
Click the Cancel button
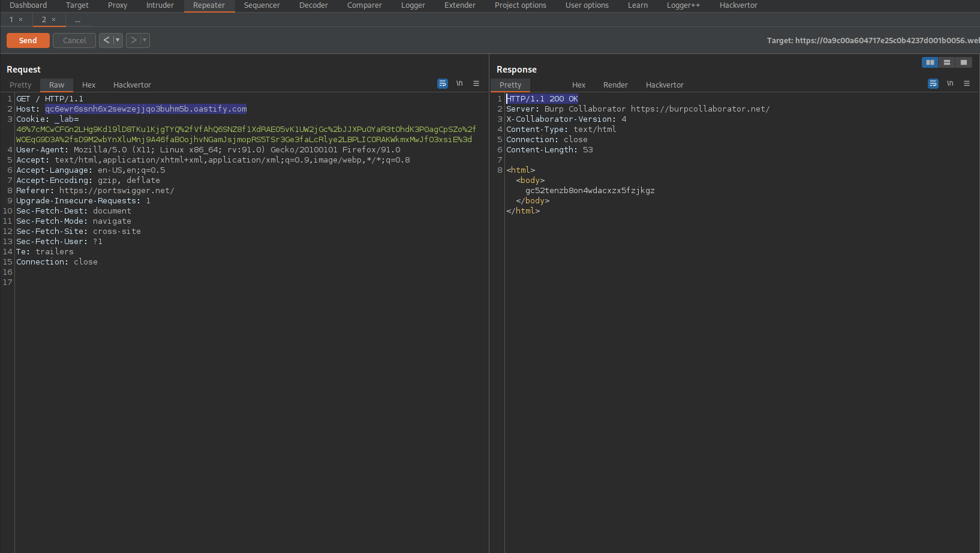(74, 40)
